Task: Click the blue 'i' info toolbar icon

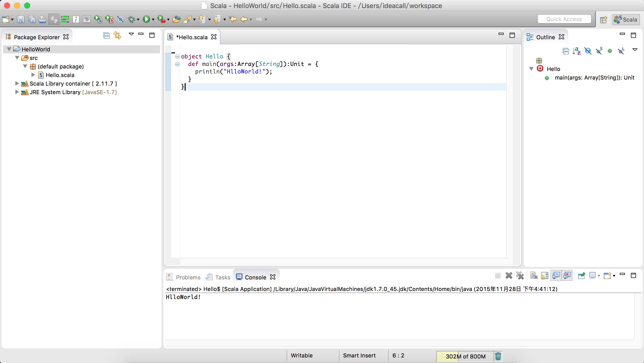Action: coord(76,19)
